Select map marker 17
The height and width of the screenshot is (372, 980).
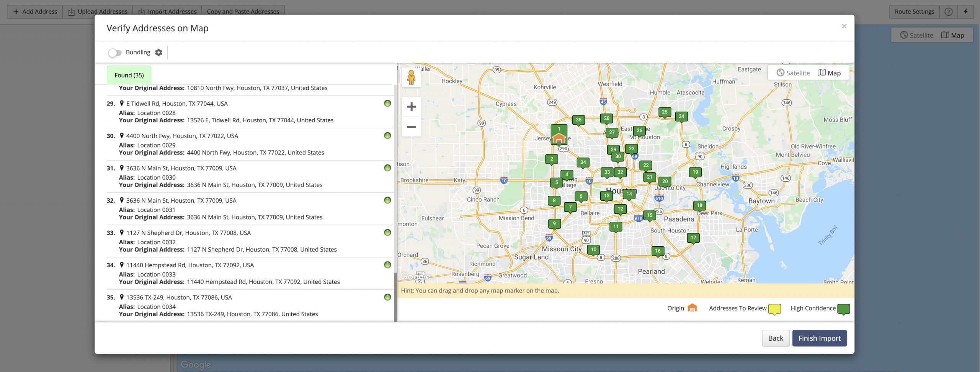(693, 238)
